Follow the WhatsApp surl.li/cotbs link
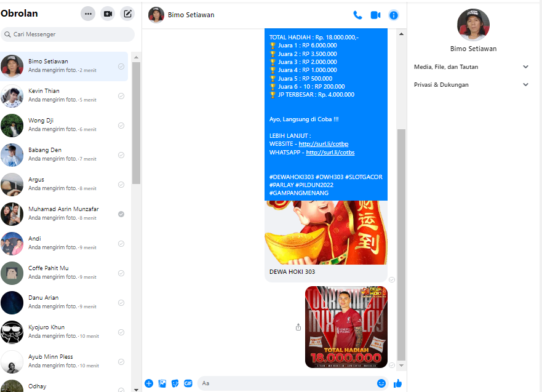This screenshot has height=392, width=542. point(330,153)
